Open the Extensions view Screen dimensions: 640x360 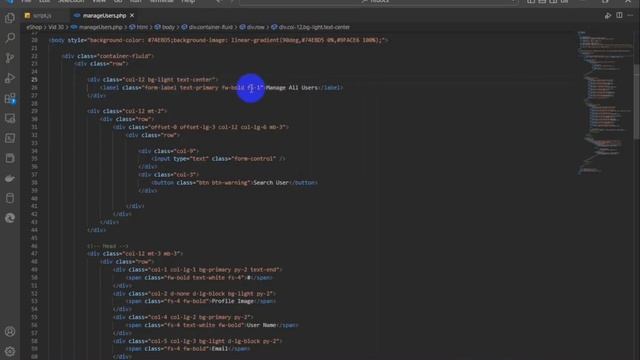pos(10,98)
